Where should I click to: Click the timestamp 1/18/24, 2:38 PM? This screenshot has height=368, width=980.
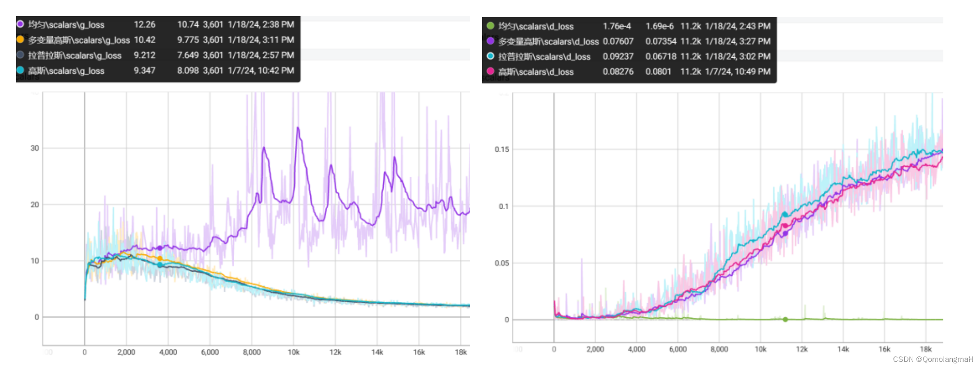[x=261, y=24]
